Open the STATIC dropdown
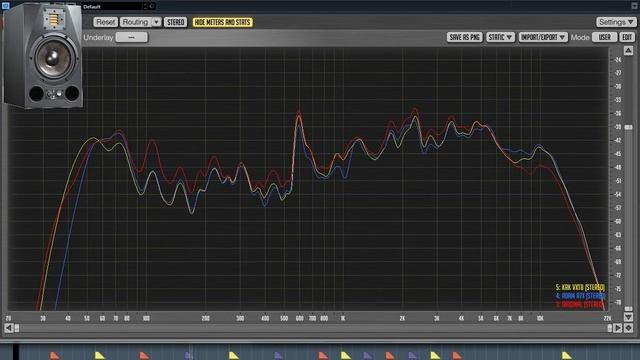This screenshot has height=360, width=640. click(x=500, y=37)
